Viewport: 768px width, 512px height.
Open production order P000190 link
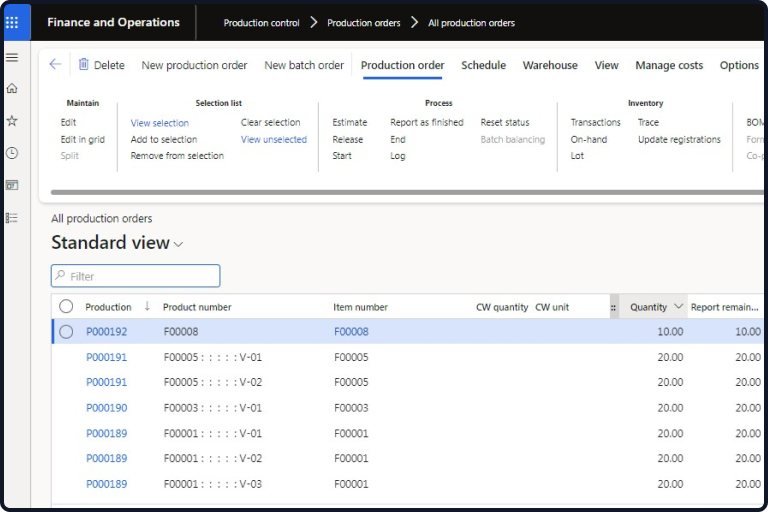107,408
